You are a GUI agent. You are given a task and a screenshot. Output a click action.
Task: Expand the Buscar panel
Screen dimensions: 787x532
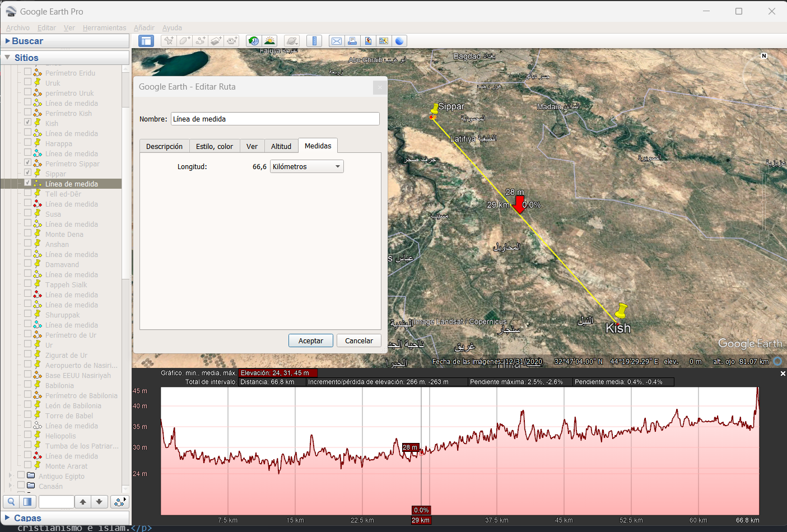coord(8,41)
